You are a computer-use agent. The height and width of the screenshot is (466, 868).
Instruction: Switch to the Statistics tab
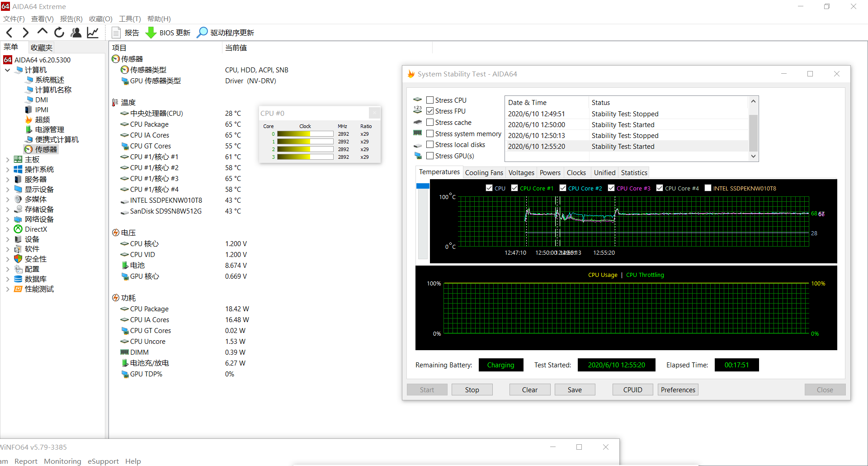pos(634,173)
